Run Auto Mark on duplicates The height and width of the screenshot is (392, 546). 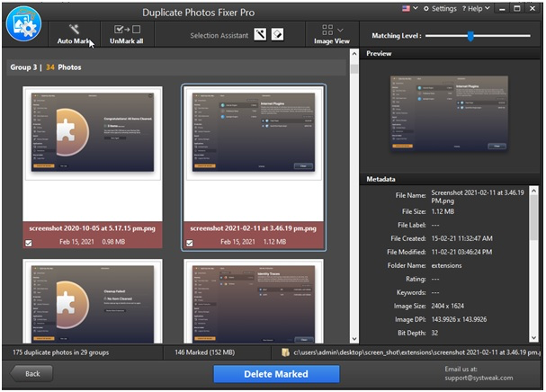[75, 34]
